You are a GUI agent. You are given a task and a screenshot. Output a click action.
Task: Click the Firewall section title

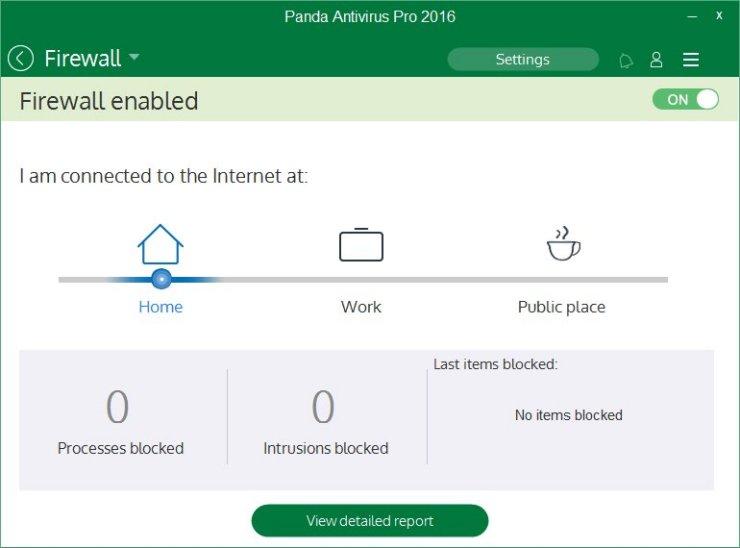click(81, 59)
